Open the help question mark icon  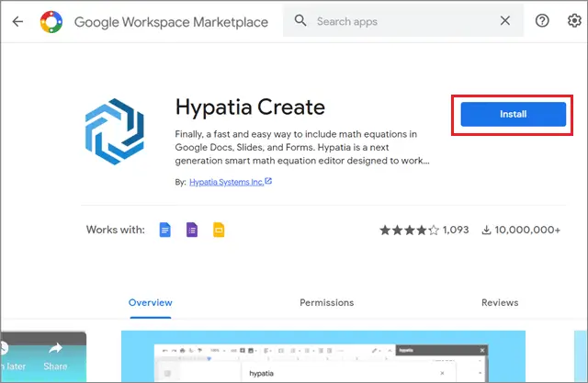click(542, 20)
